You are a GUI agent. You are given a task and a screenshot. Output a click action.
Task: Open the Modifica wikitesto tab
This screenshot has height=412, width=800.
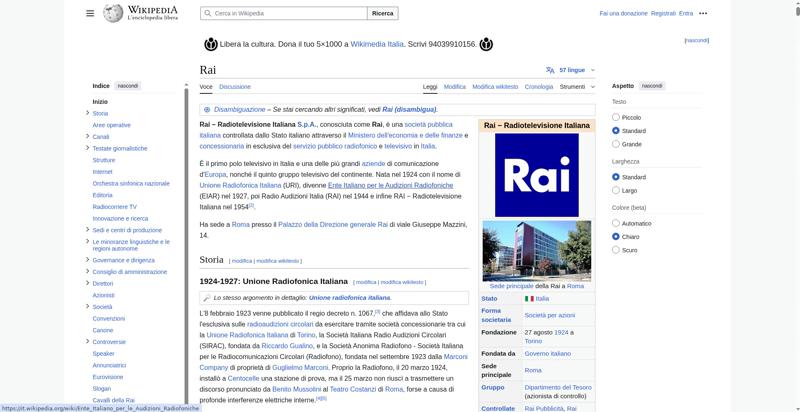[x=495, y=87]
